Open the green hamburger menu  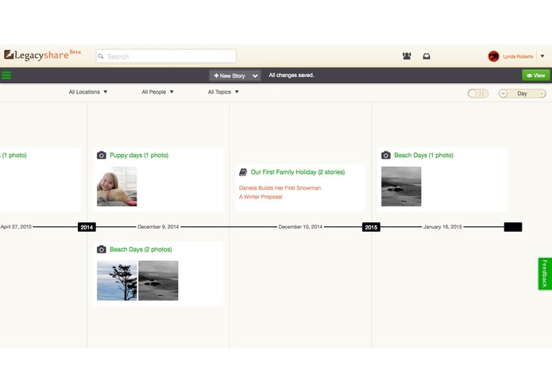point(6,75)
